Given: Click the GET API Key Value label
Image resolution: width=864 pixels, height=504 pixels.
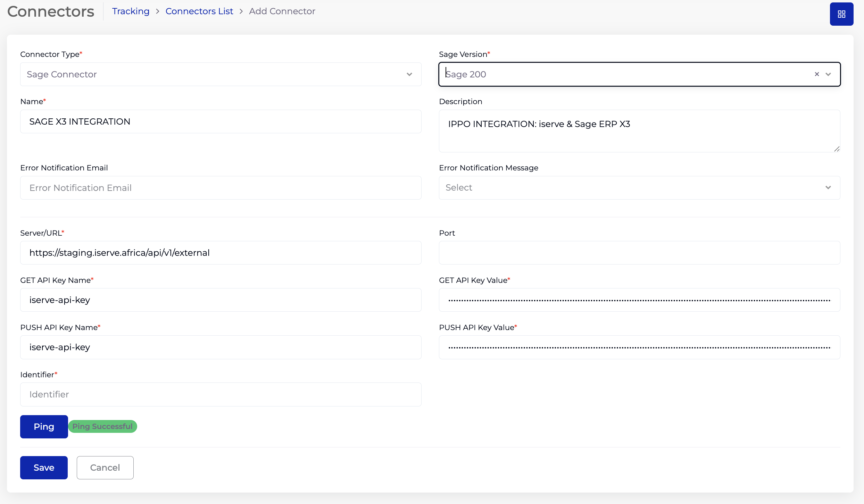Looking at the screenshot, I should pyautogui.click(x=474, y=280).
